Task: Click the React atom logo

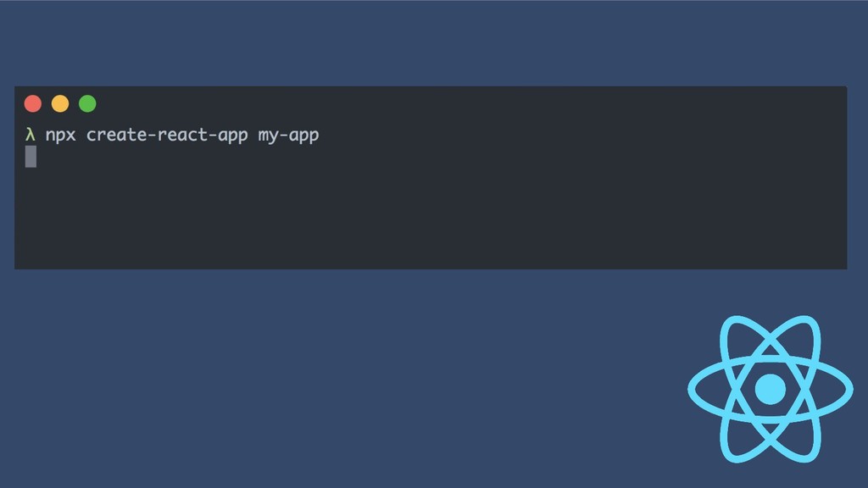Action: [770, 389]
